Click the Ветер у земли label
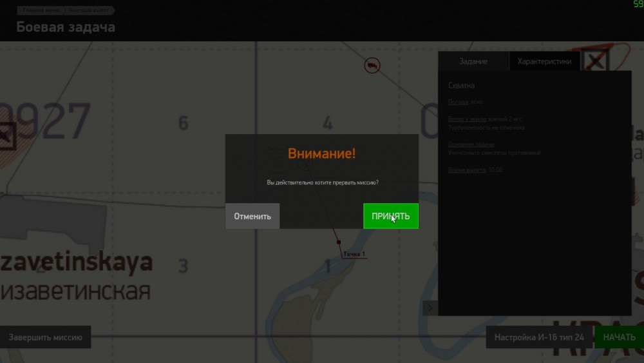The image size is (644, 363). (x=467, y=119)
